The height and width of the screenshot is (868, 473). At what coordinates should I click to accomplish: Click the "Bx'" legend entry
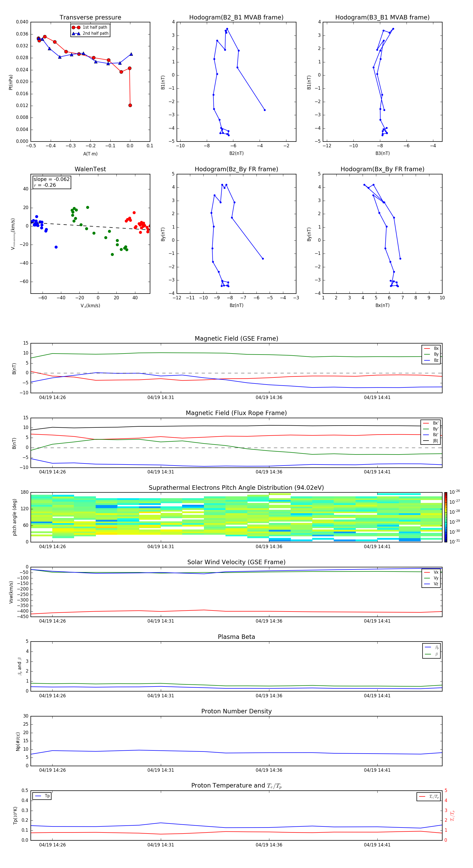pyautogui.click(x=431, y=423)
